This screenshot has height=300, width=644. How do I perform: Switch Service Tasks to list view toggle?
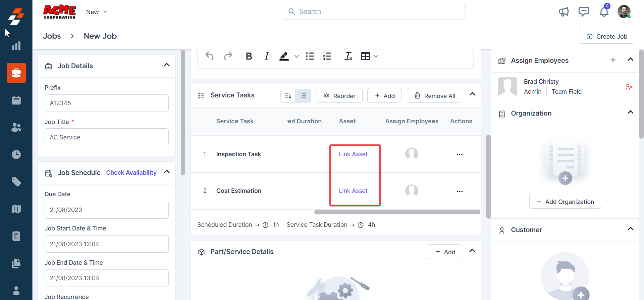[x=303, y=96]
